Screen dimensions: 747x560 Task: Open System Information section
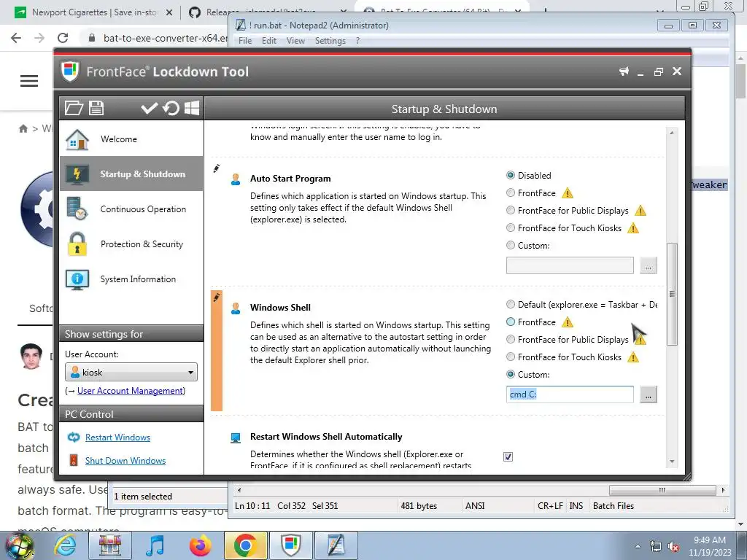pyautogui.click(x=131, y=279)
